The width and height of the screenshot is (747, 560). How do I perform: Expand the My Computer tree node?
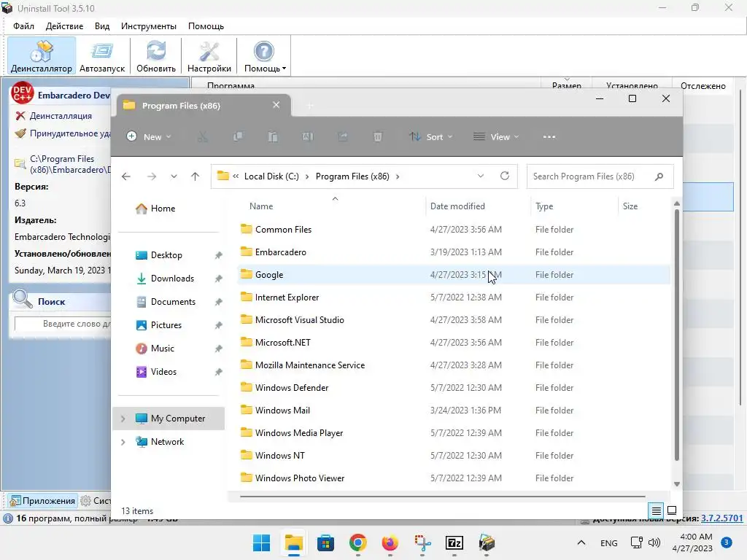click(123, 419)
